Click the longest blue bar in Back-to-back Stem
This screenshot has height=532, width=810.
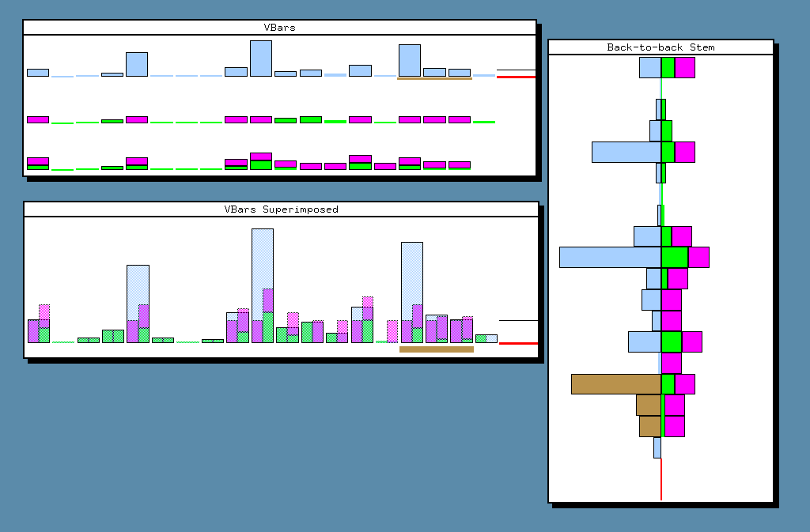point(610,257)
